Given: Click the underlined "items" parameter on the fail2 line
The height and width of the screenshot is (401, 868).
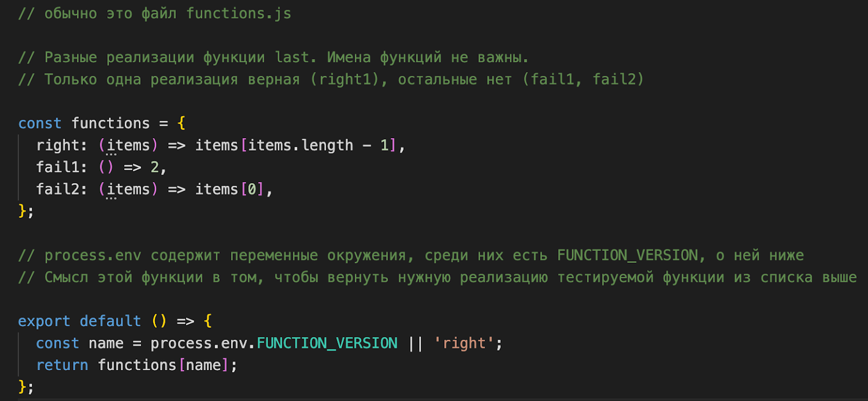Looking at the screenshot, I should (x=128, y=189).
